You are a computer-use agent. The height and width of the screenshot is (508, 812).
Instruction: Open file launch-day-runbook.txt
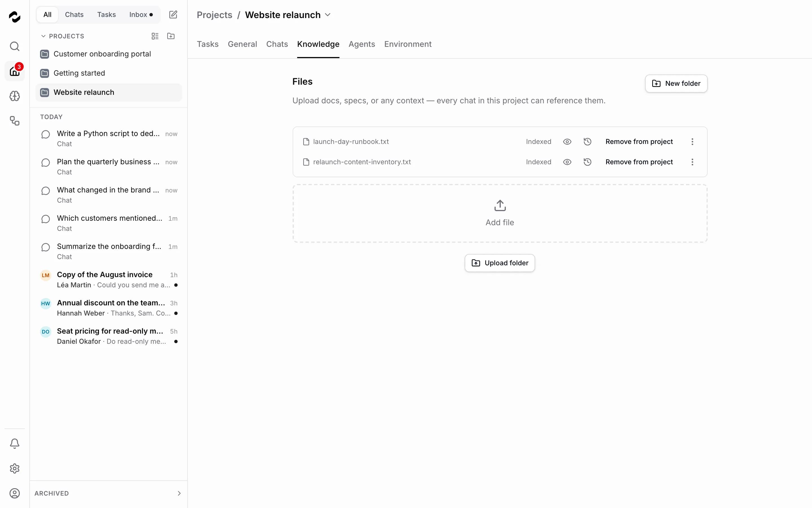pyautogui.click(x=351, y=141)
